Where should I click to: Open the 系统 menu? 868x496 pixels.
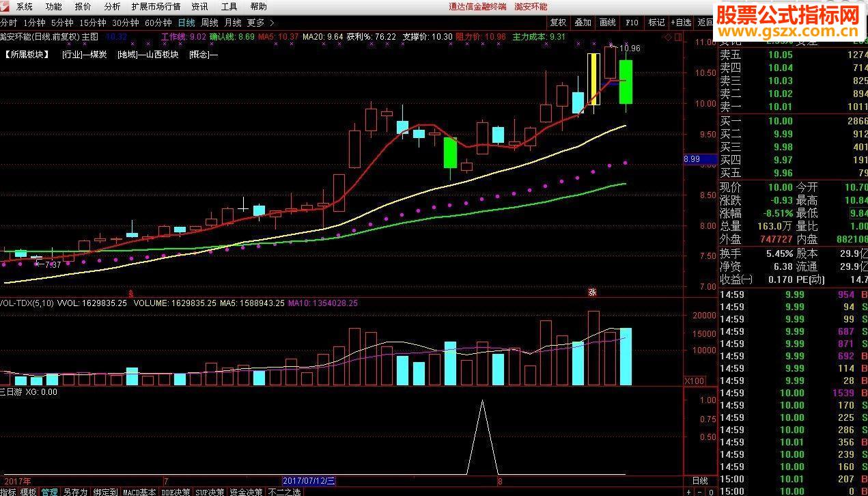(25, 6)
